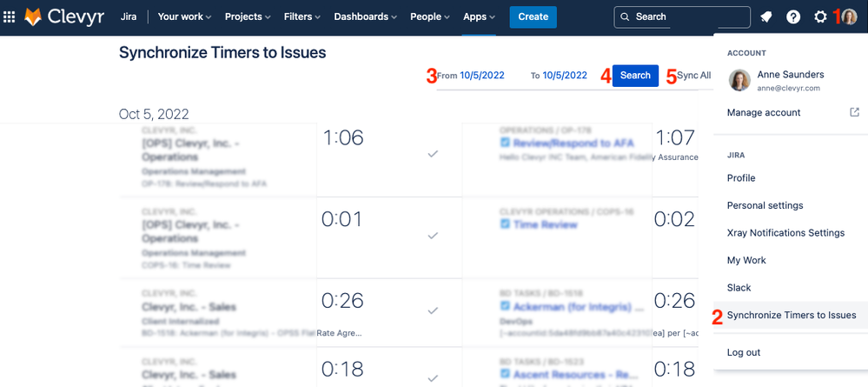Open the Review/Respond to AFA issue link
868x387 pixels.
click(x=573, y=143)
